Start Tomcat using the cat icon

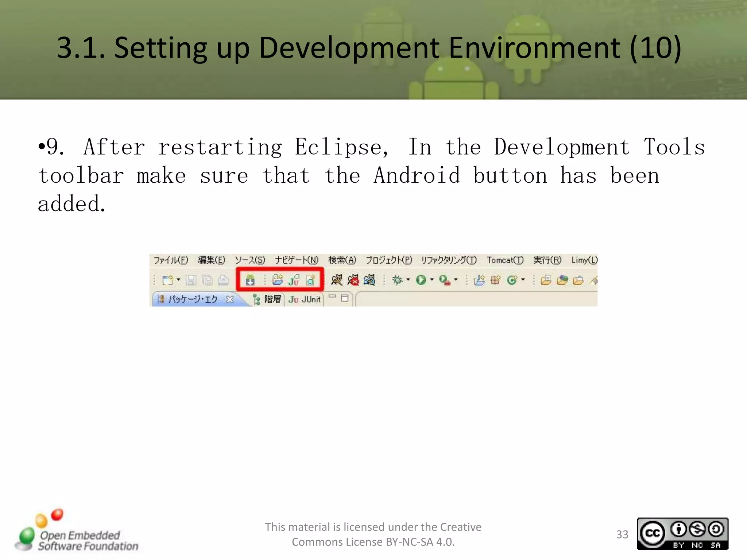[x=337, y=280]
